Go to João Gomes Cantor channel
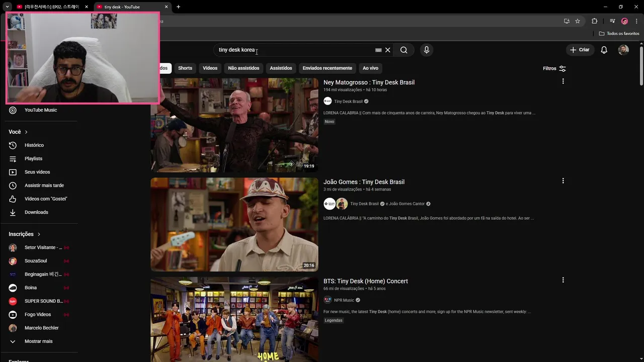Image resolution: width=644 pixels, height=362 pixels. coord(407,204)
